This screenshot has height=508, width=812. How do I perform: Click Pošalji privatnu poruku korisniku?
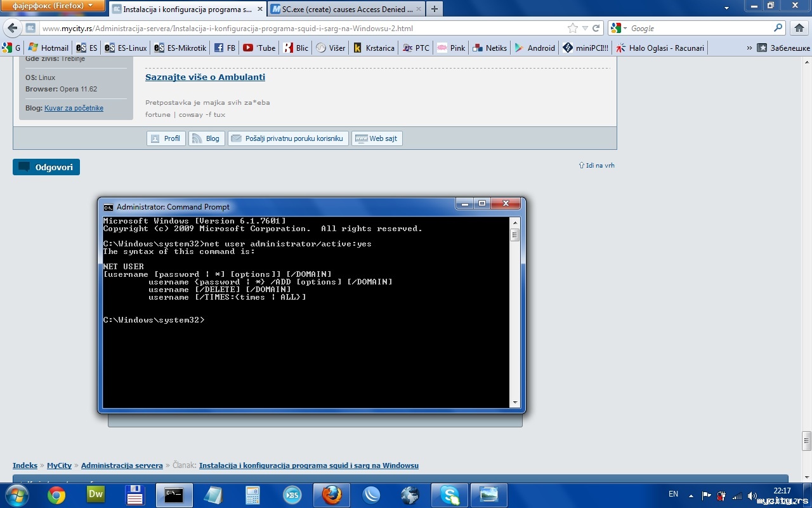pyautogui.click(x=288, y=138)
